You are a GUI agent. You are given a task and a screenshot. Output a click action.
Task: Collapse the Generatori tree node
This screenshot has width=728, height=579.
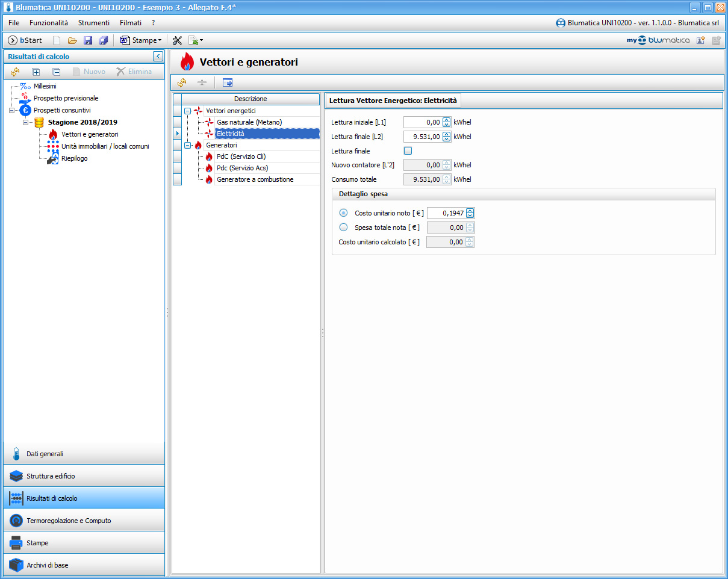pos(188,145)
